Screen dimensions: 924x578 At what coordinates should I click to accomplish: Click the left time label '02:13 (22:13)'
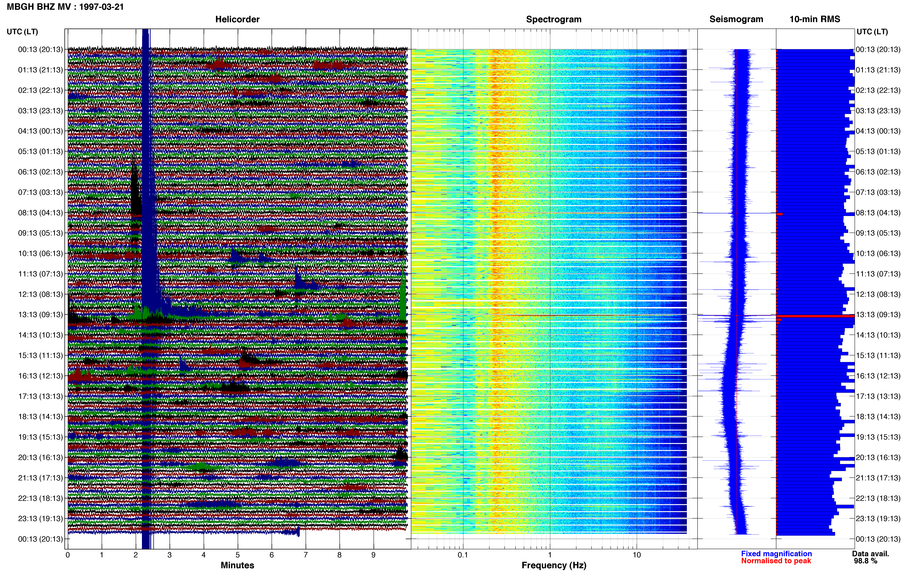[x=41, y=90]
